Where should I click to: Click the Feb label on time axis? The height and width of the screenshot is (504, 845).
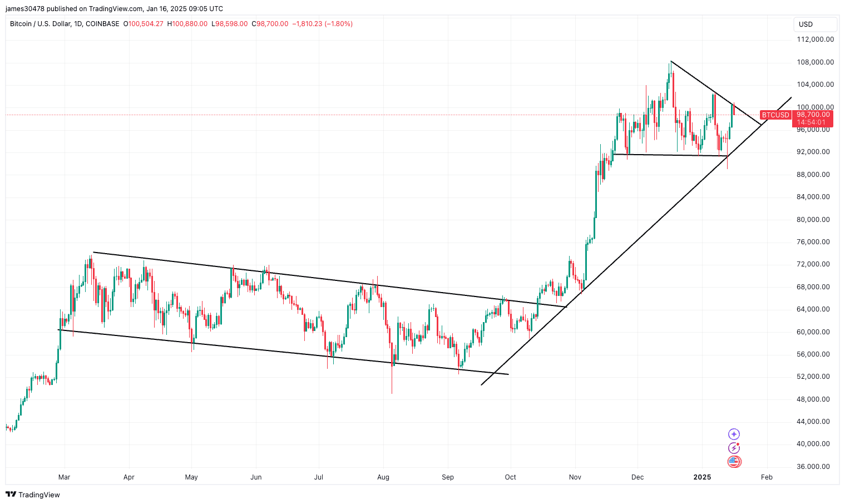pos(767,477)
